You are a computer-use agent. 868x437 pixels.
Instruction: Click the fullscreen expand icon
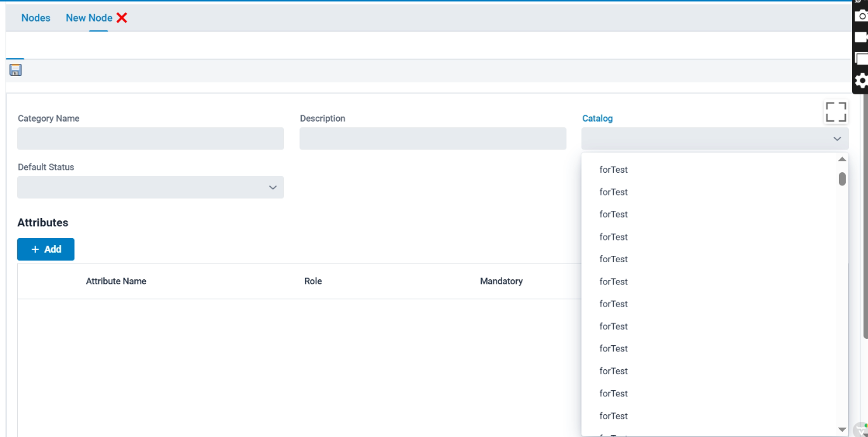(836, 112)
